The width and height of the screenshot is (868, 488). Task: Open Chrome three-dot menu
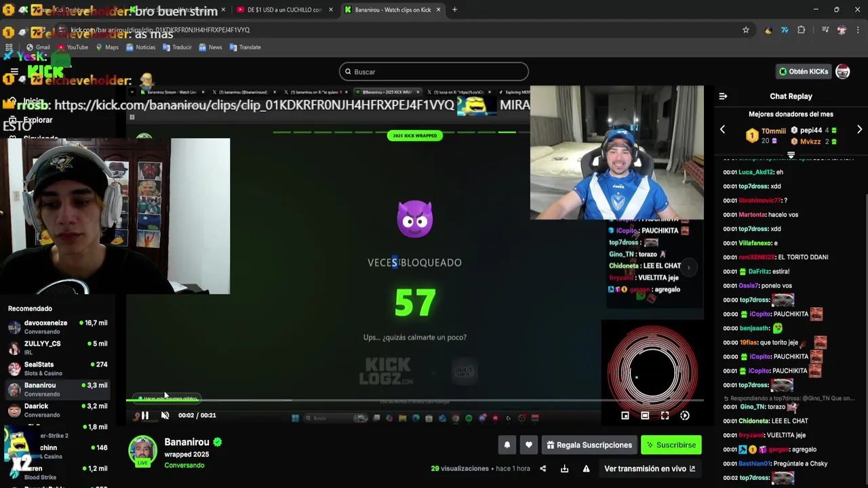click(x=859, y=30)
